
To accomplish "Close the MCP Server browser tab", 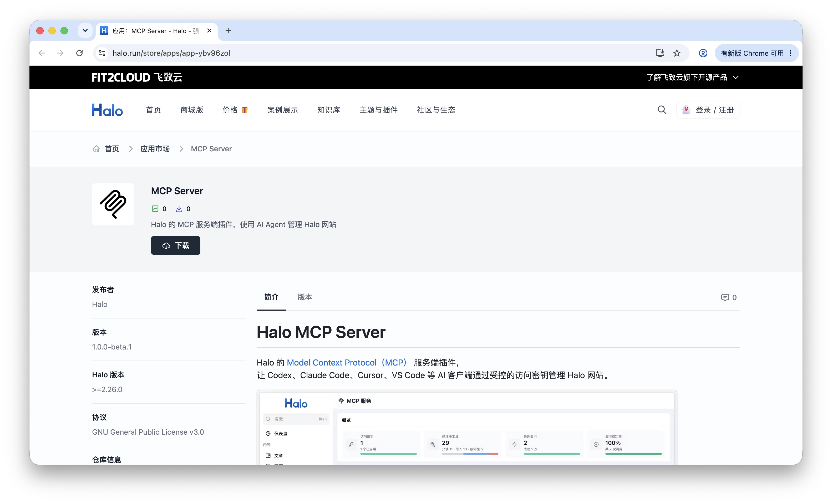I will (209, 31).
